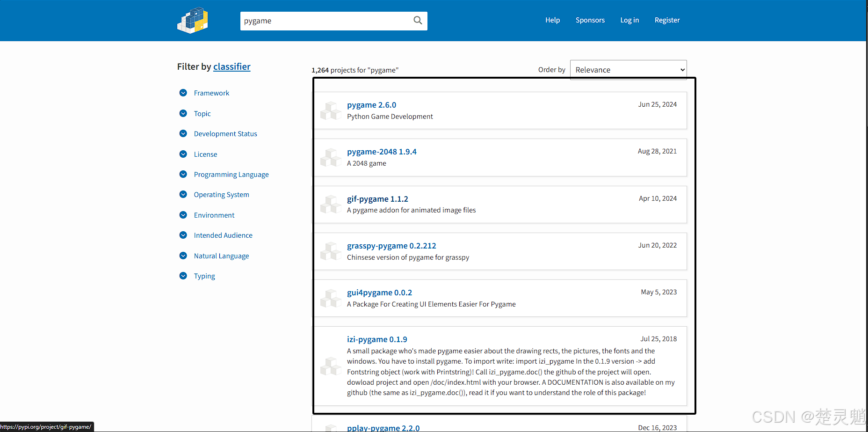Image resolution: width=868 pixels, height=432 pixels.
Task: Click the package icon beside gif-pygame
Action: [x=331, y=205]
